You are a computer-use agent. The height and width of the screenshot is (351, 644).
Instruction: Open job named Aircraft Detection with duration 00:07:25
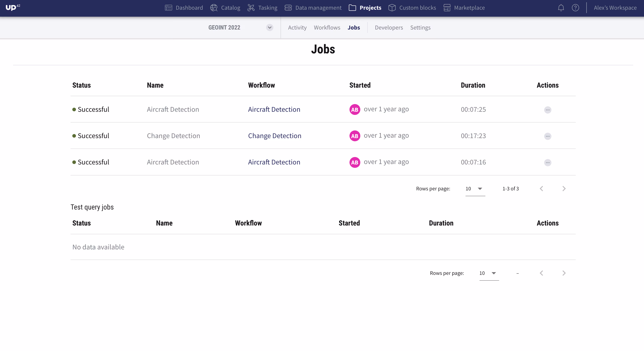[x=173, y=109]
